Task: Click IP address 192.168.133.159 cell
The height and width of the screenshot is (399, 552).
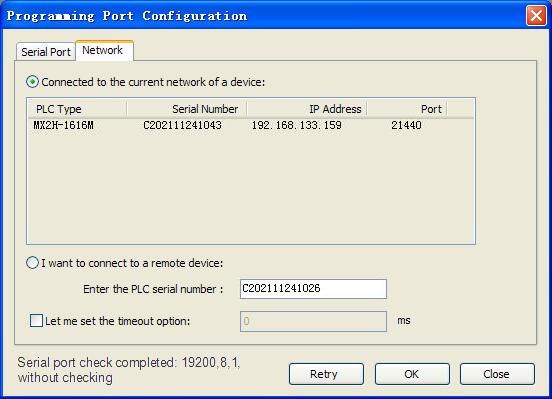Action: (296, 125)
